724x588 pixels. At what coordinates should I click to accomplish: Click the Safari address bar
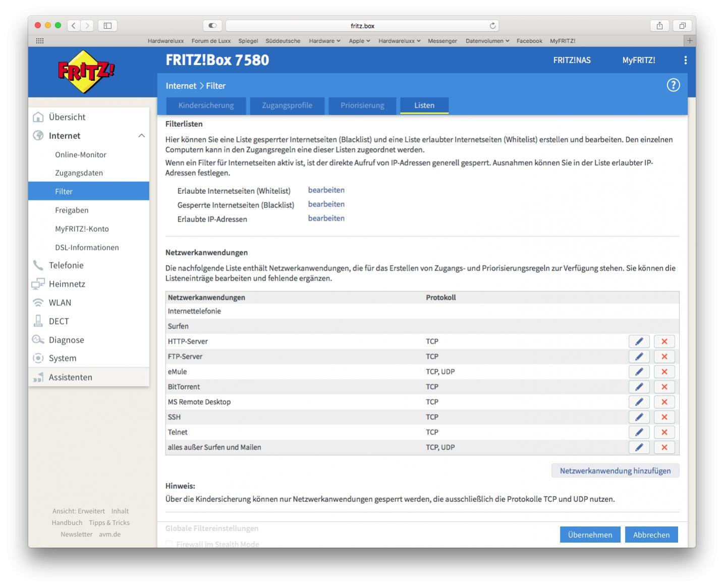pyautogui.click(x=362, y=26)
